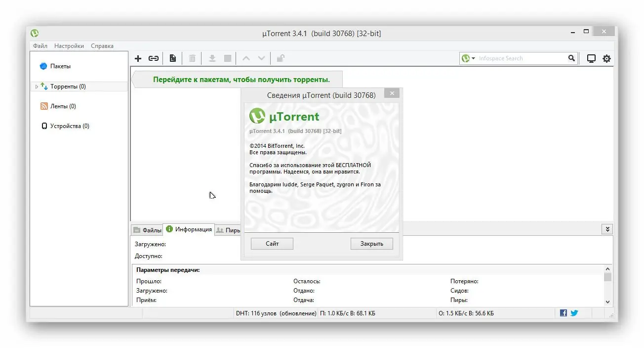This screenshot has width=644, height=348.
Task: Click the magnifying glass search icon
Action: pyautogui.click(x=571, y=58)
